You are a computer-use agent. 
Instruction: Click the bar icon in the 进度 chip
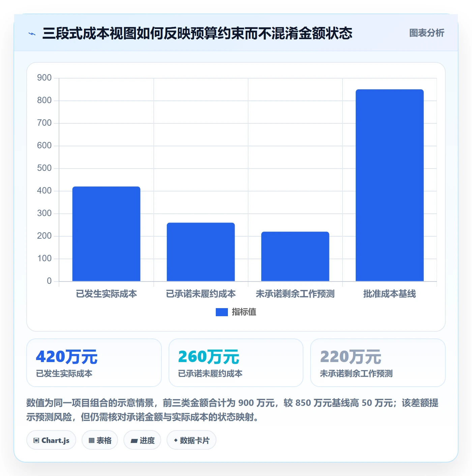pos(134,441)
